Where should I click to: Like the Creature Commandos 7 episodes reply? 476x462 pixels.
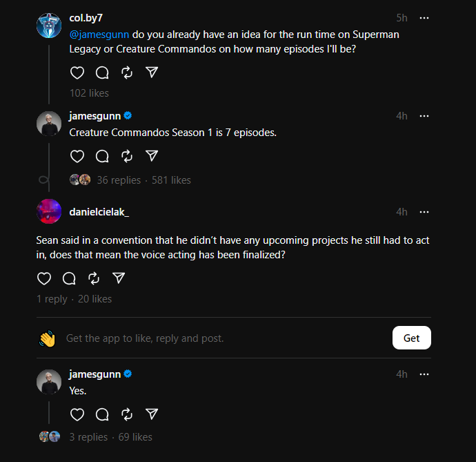[x=77, y=156]
